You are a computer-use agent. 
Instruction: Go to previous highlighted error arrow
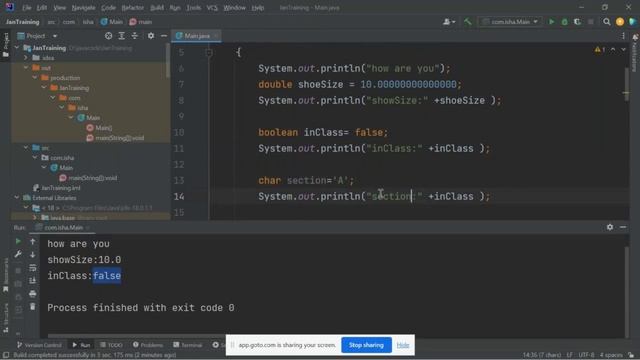[613, 49]
